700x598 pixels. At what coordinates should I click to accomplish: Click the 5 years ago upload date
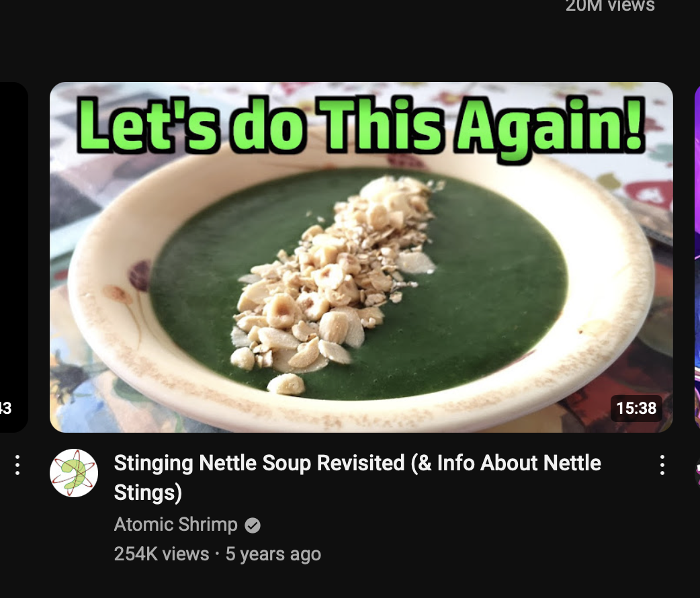[x=273, y=554]
